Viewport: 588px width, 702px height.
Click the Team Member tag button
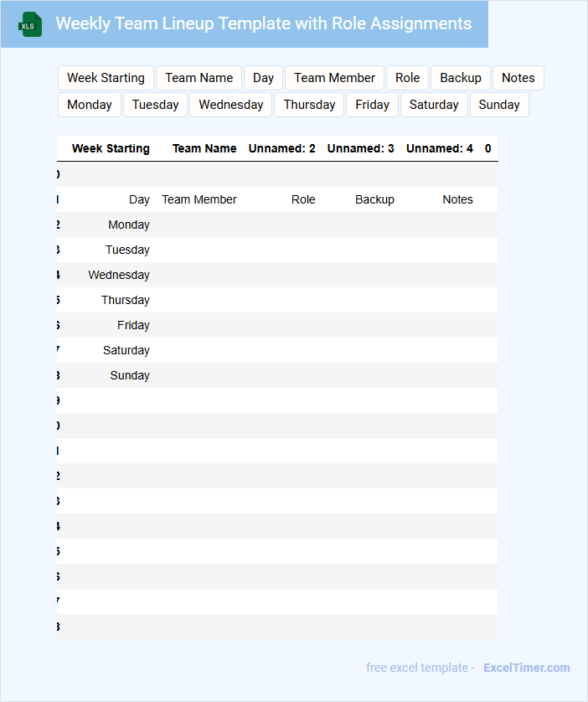point(334,78)
